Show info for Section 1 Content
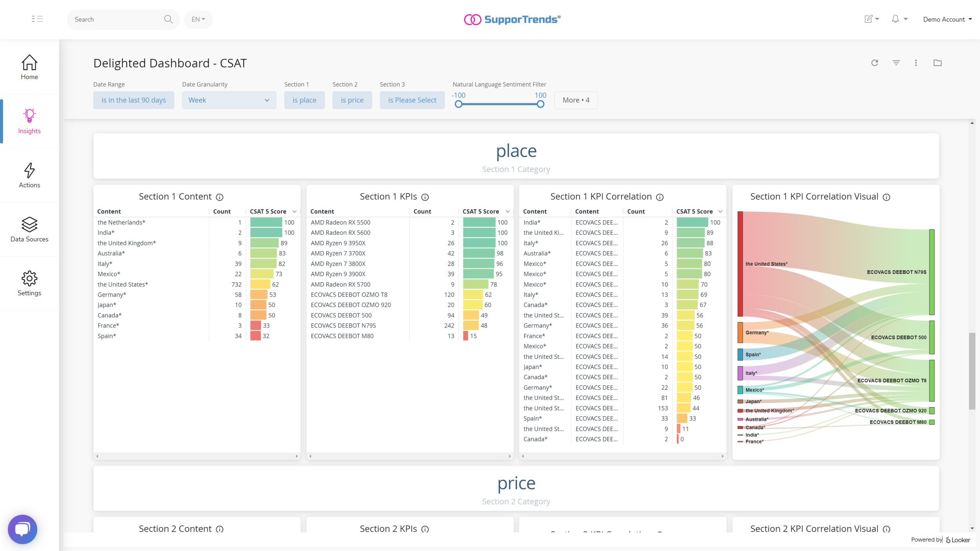Screen dimensions: 980x551 tap(220, 197)
